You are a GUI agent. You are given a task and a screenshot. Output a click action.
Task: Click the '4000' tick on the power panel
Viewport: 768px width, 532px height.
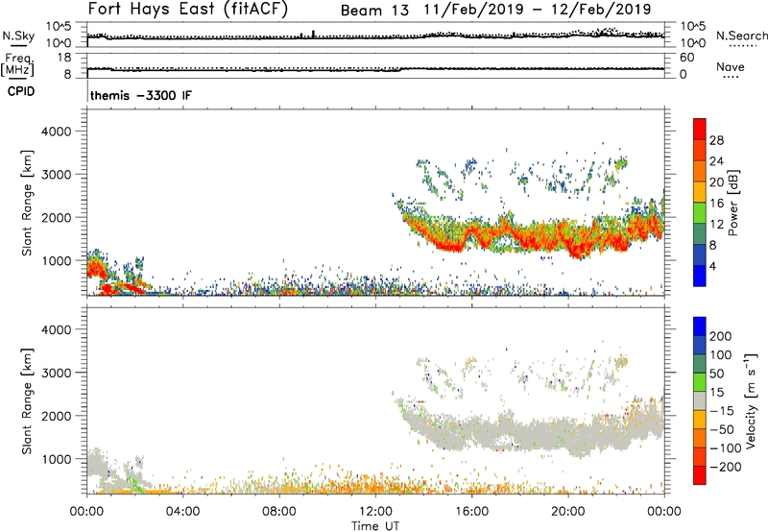click(57, 132)
